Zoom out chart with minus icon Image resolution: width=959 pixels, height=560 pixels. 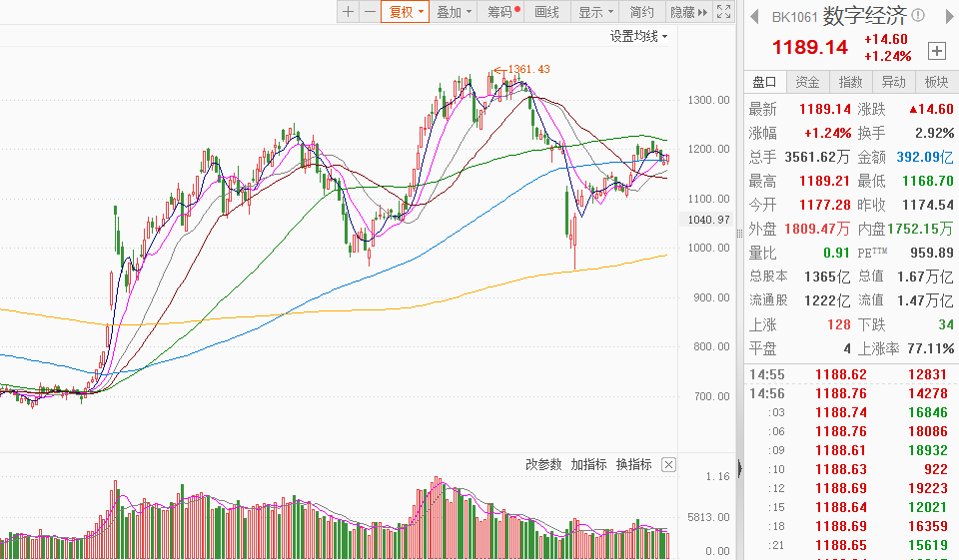(370, 12)
